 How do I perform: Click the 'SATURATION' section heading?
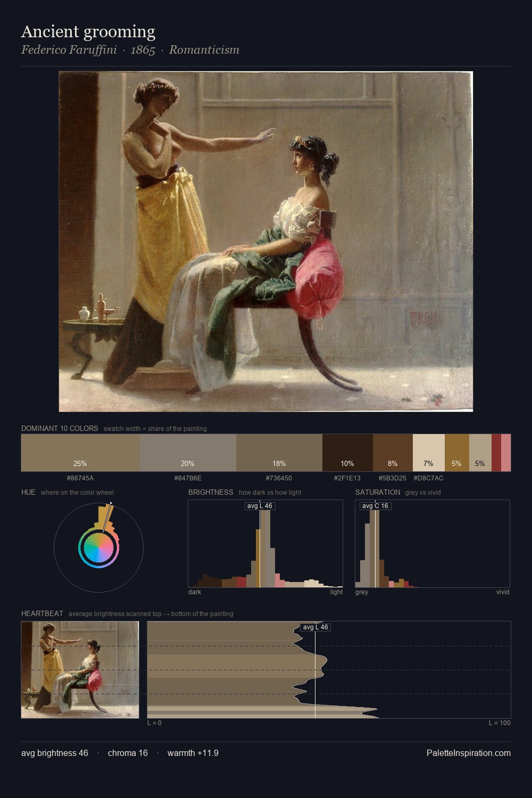(x=378, y=492)
